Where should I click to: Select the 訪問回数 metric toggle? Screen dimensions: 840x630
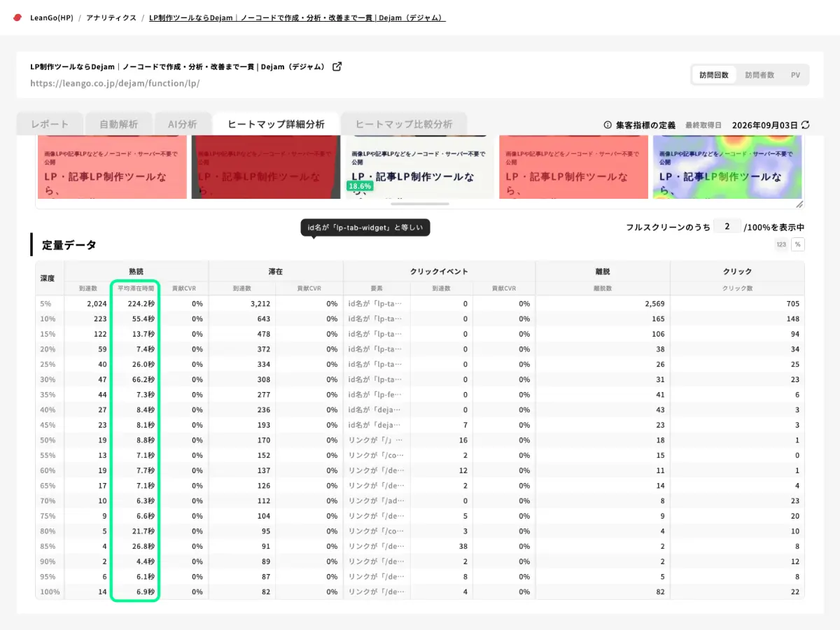click(714, 75)
